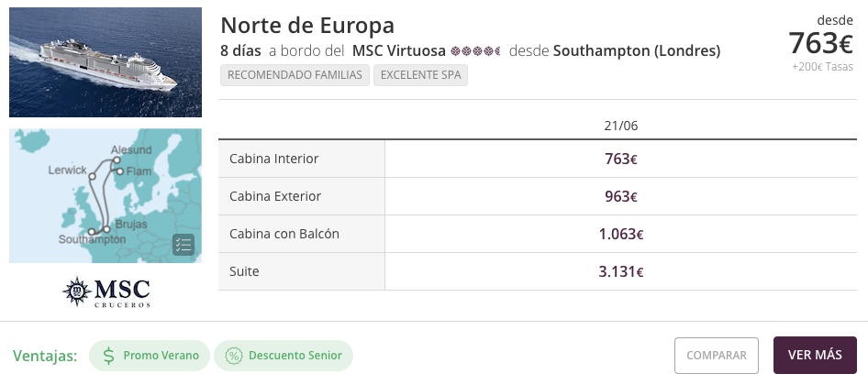Image resolution: width=868 pixels, height=385 pixels.
Task: Select the 3.131€ Suite price
Action: (620, 272)
